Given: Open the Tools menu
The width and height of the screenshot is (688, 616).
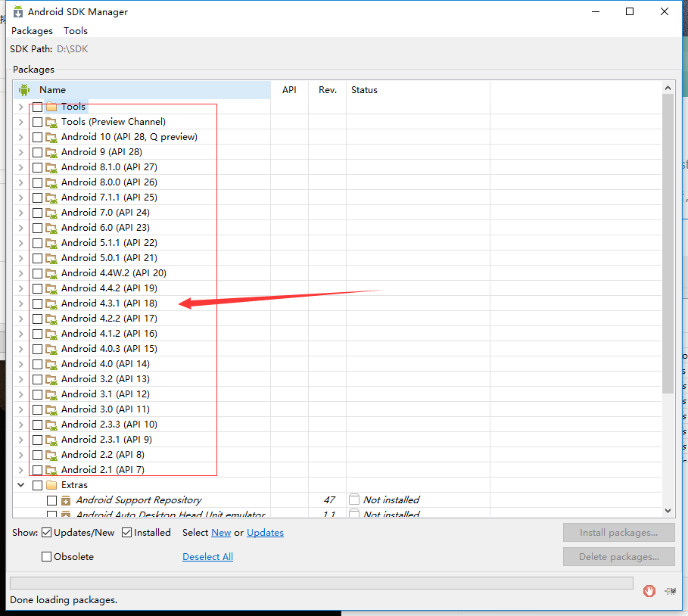Looking at the screenshot, I should (x=76, y=31).
